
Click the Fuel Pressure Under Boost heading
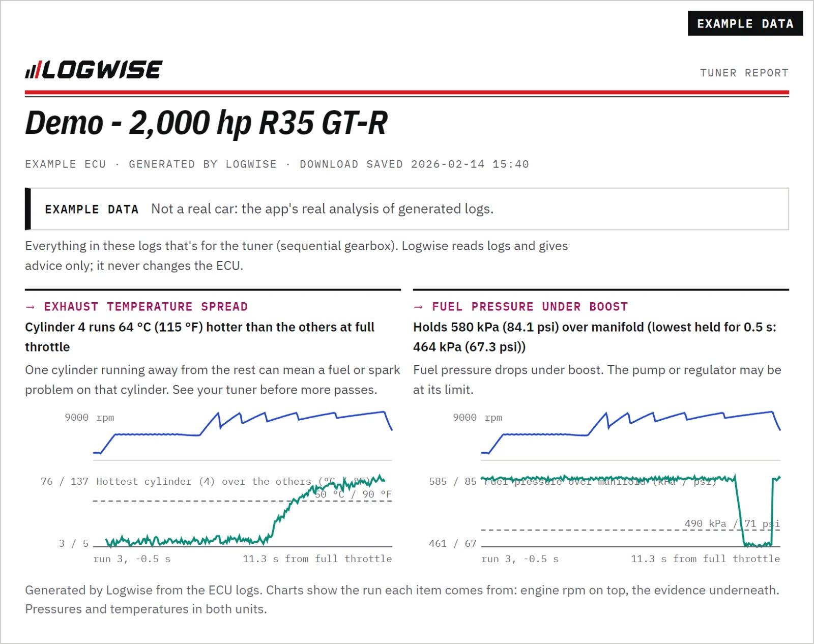(530, 307)
